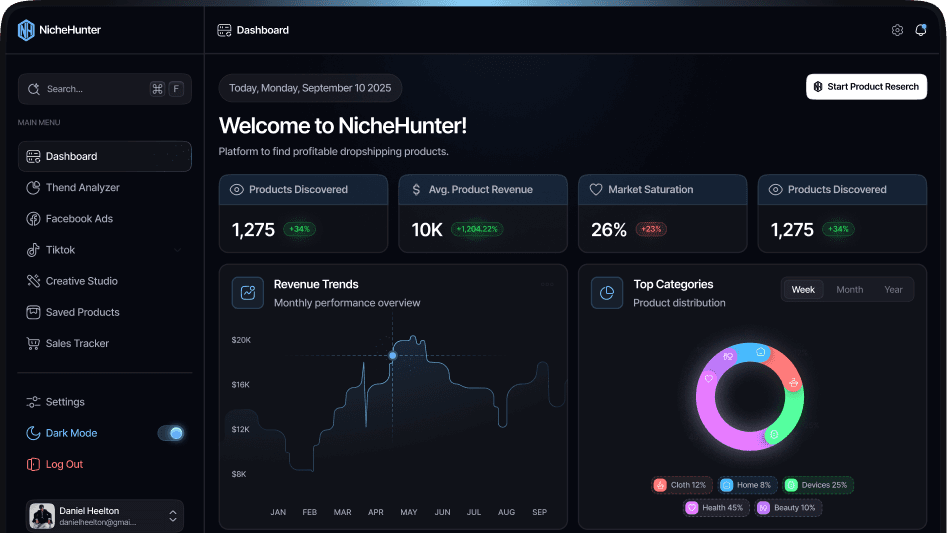Click the Dashboard header icon
Image resolution: width=947 pixels, height=533 pixels.
click(x=224, y=30)
